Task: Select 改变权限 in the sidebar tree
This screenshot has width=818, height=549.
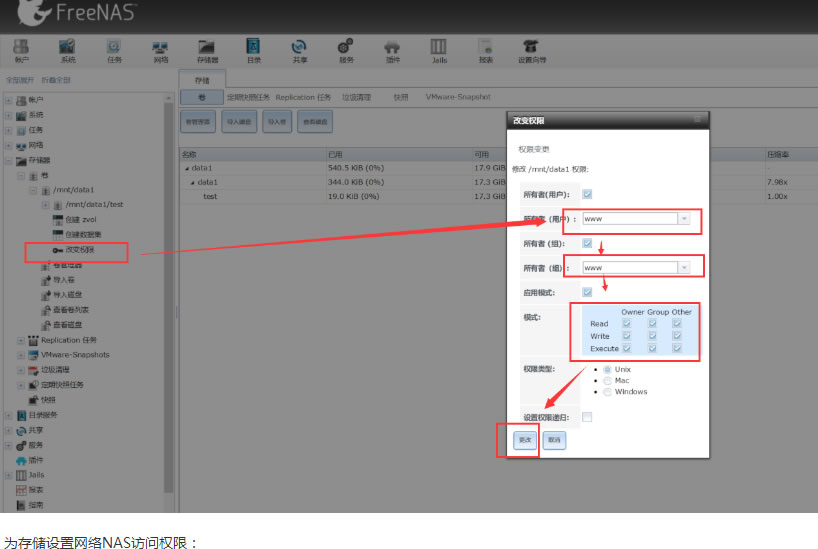Action: (x=80, y=249)
